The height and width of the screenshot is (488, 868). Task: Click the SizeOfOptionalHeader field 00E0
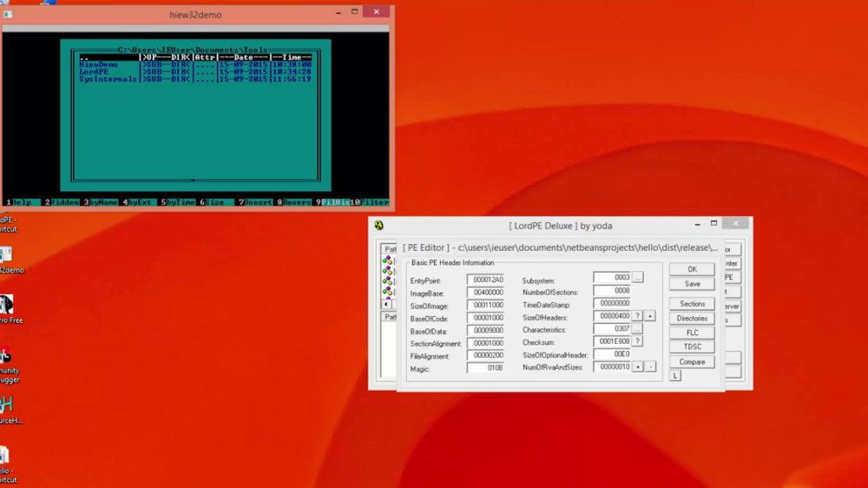(x=612, y=354)
